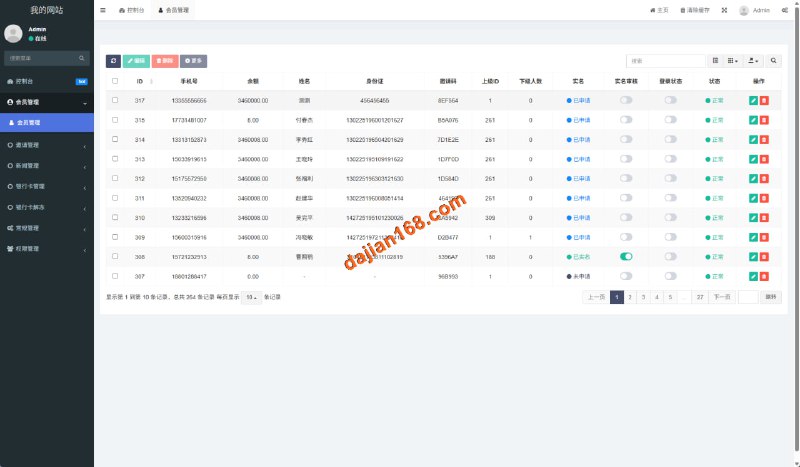800x467 pixels.
Task: Expand the 邀请管理 sidebar menu
Action: pyautogui.click(x=46, y=144)
